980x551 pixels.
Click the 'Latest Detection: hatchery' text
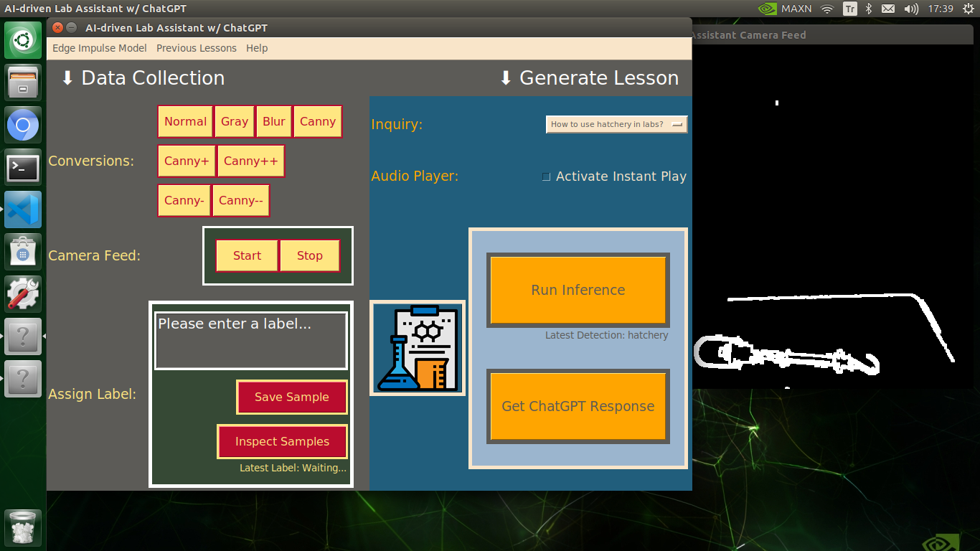coord(607,335)
